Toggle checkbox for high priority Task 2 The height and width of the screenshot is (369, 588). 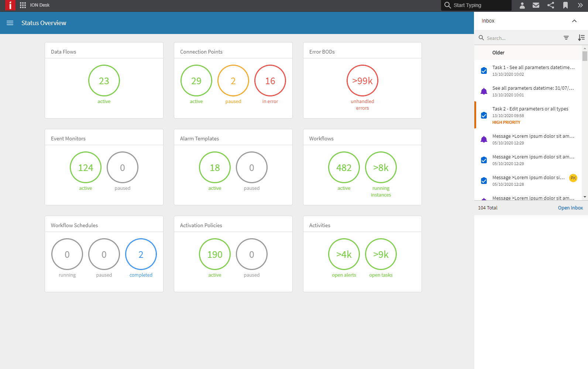pyautogui.click(x=484, y=115)
